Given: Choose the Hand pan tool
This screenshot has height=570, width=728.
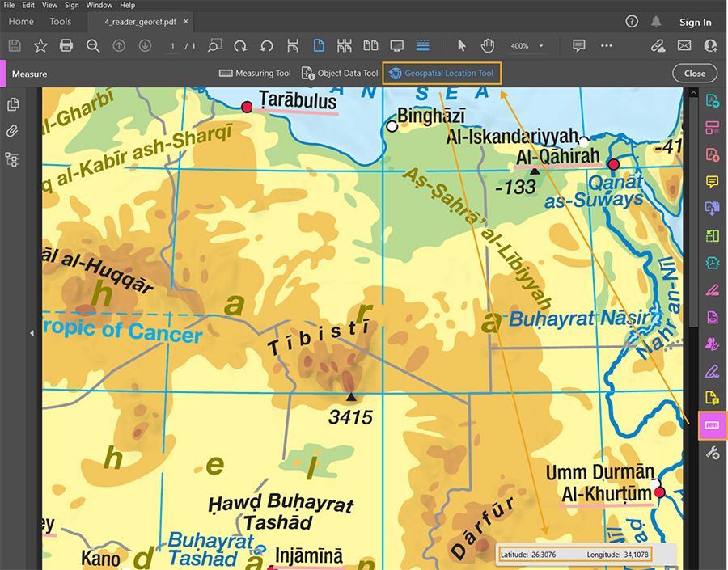Looking at the screenshot, I should point(488,45).
